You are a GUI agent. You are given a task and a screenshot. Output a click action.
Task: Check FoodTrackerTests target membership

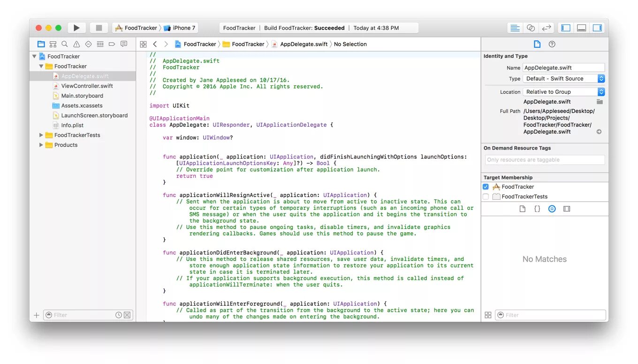point(486,197)
